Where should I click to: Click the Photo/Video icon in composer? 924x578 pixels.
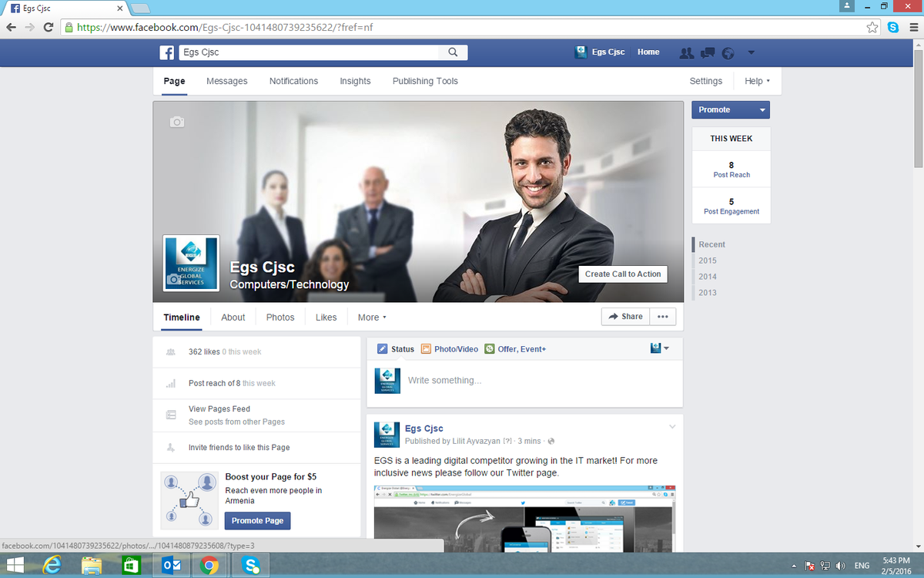tap(427, 349)
